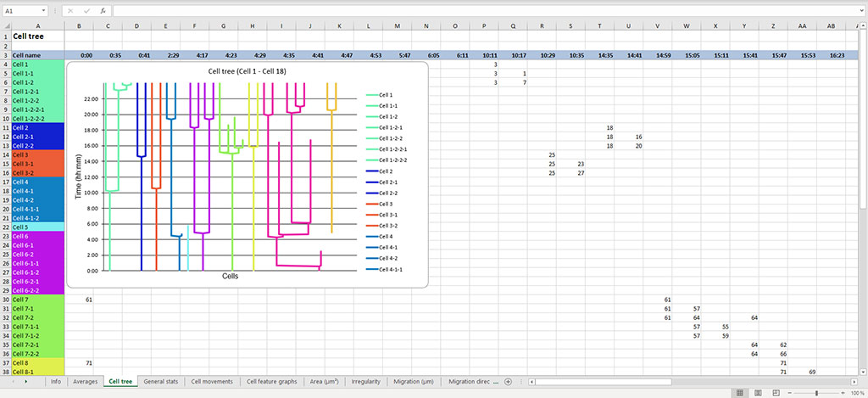
Task: Switch to the Area (µm²) sheet tab
Action: coord(325,381)
